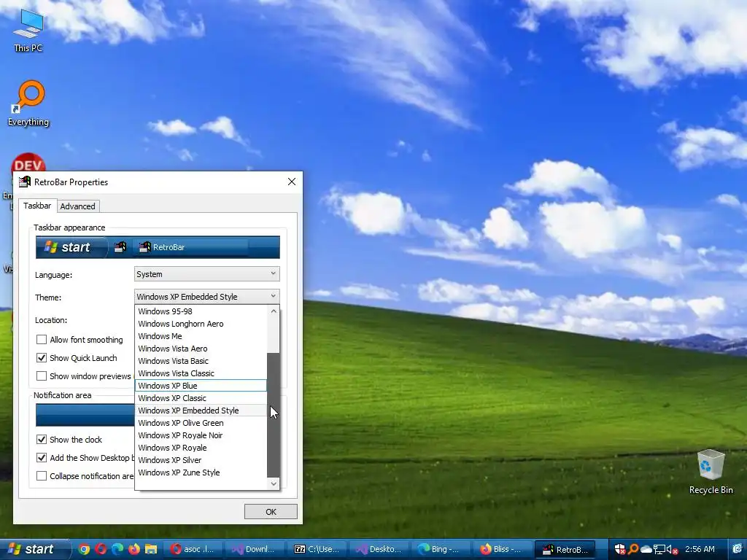Launch Edge from Quick Launch

click(x=117, y=549)
